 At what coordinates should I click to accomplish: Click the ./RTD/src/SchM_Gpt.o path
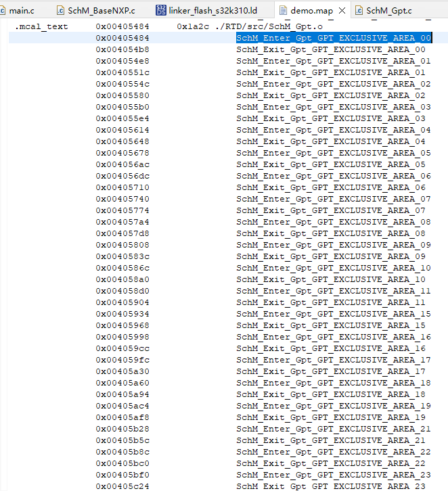click(269, 26)
